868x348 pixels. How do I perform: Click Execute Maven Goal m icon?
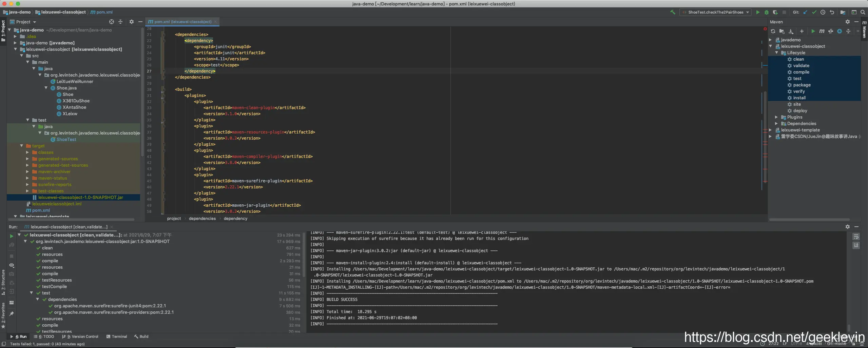822,31
